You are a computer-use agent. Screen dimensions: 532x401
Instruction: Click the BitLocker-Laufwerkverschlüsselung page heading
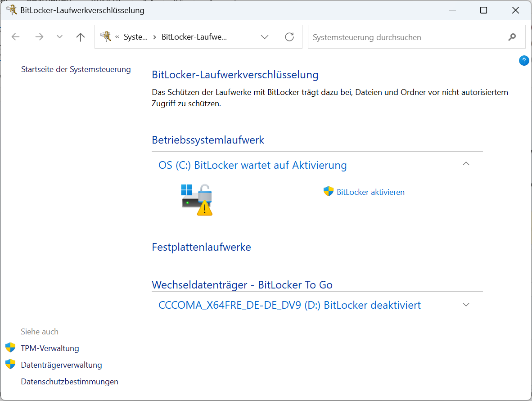[235, 75]
